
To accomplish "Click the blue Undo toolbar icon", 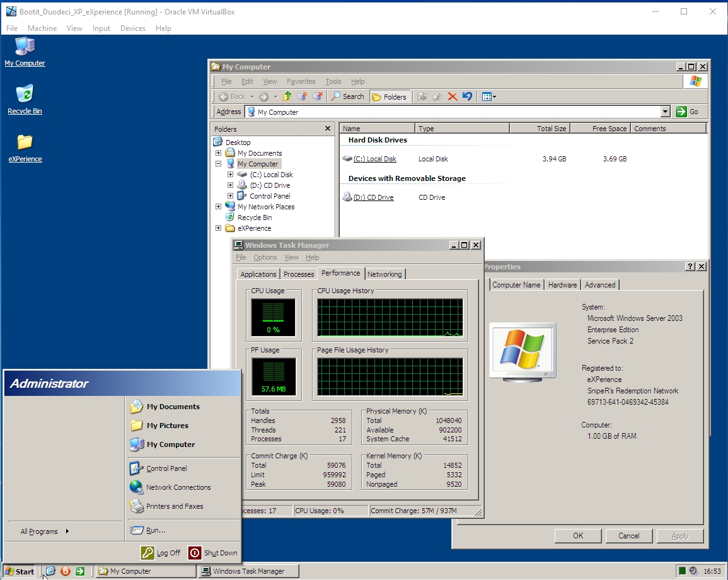I will [467, 96].
